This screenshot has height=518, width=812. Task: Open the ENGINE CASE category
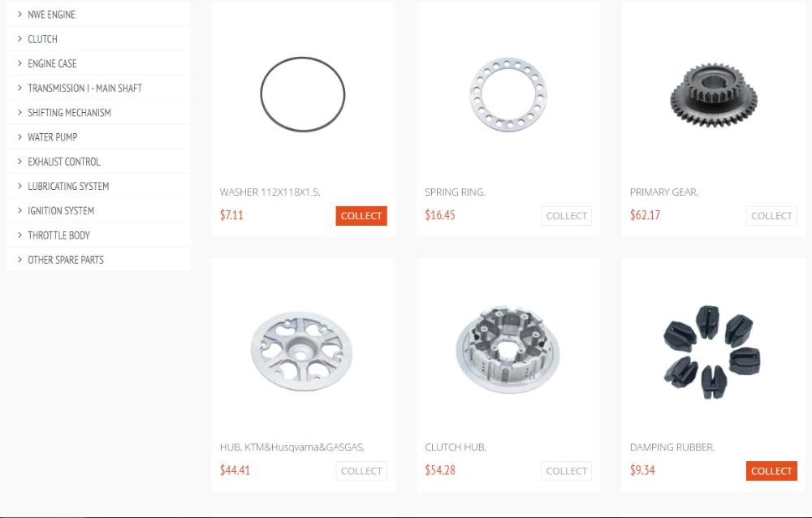click(52, 63)
